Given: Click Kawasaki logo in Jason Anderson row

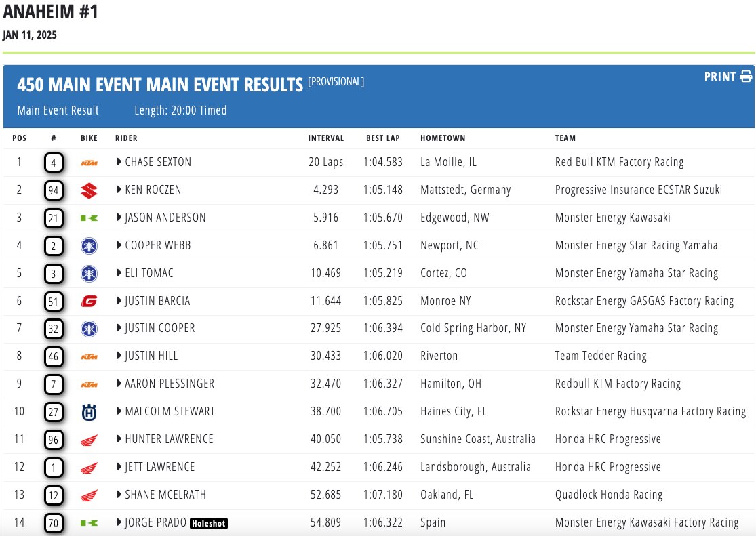Looking at the screenshot, I should tap(89, 218).
